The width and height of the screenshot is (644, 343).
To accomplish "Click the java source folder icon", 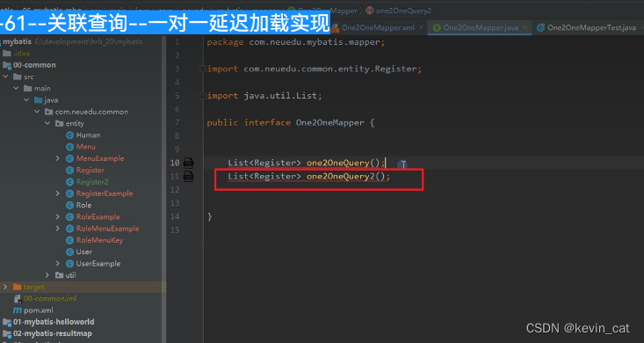I will (38, 100).
